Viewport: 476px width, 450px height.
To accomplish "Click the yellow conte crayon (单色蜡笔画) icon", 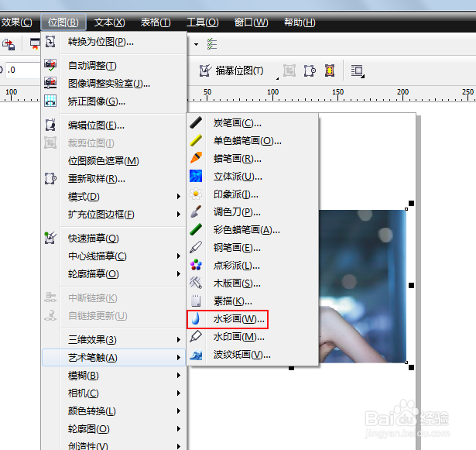I will click(x=196, y=140).
